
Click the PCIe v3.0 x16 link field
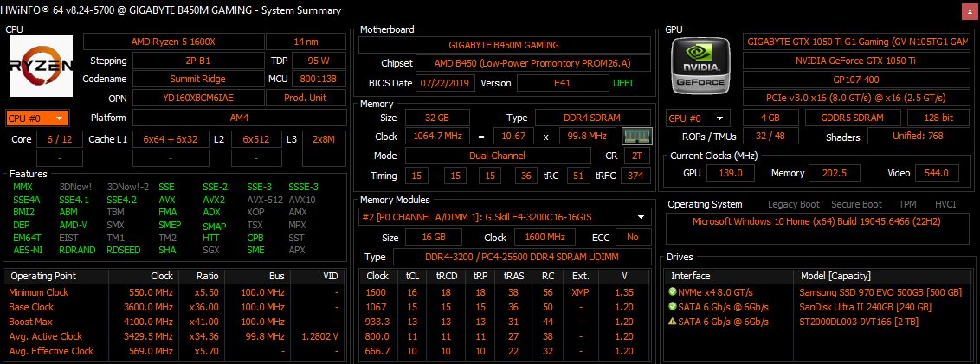[x=855, y=98]
